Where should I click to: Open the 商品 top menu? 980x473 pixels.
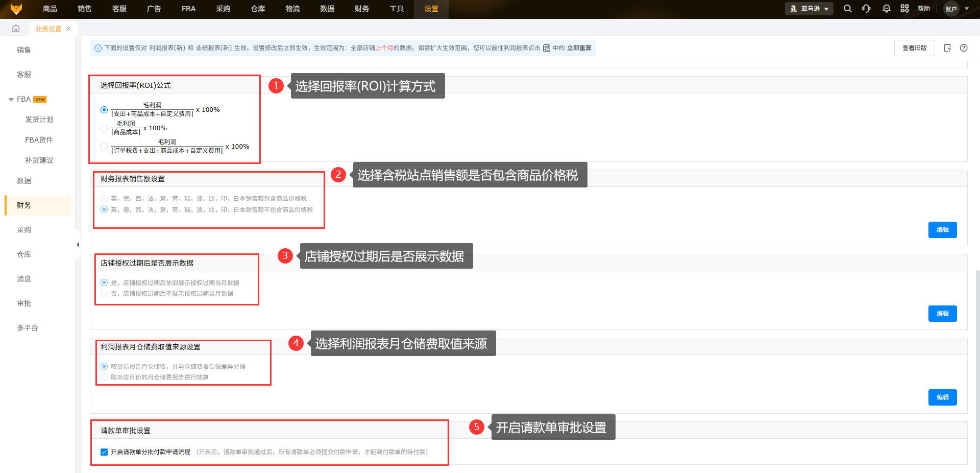pyautogui.click(x=50, y=9)
